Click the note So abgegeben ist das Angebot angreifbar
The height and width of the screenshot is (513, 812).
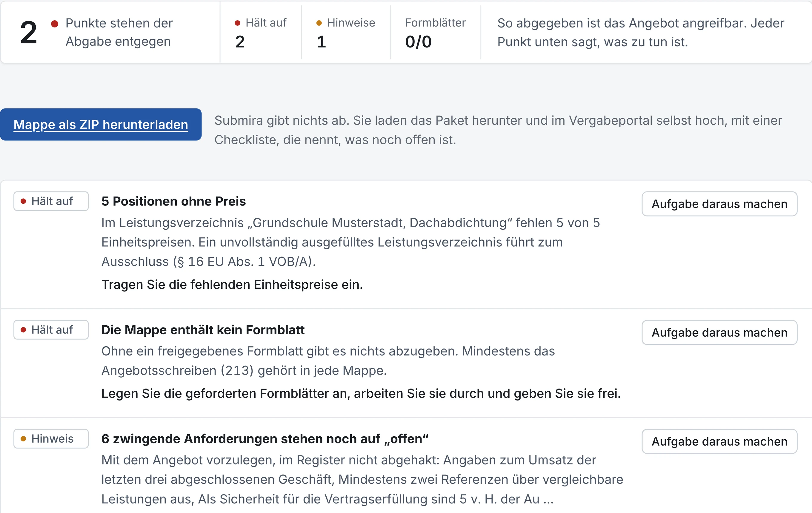[x=641, y=32]
